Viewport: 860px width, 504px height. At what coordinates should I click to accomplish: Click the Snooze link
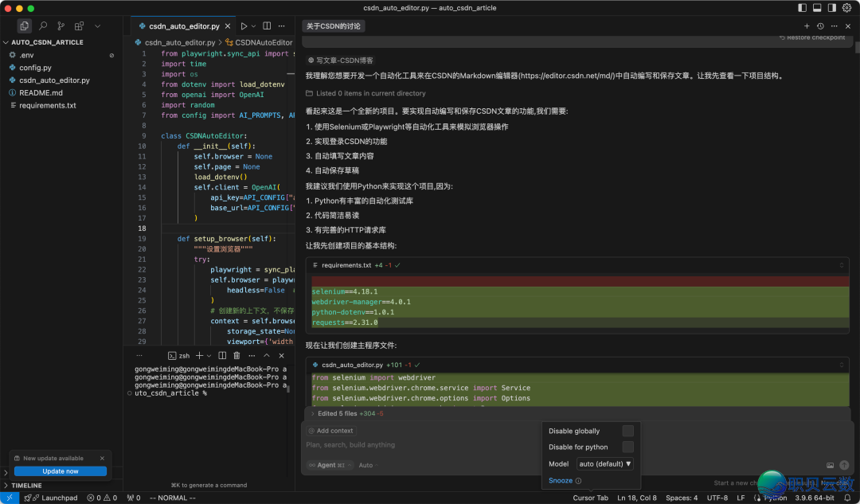pos(560,481)
